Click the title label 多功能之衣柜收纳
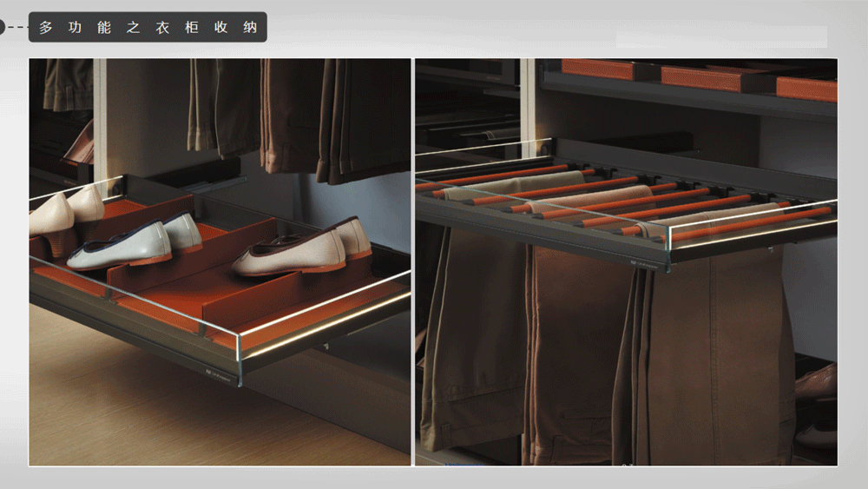 [x=148, y=27]
